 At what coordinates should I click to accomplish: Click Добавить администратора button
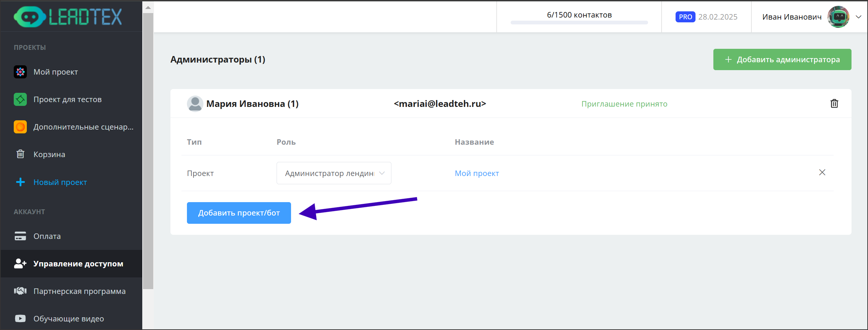(782, 59)
